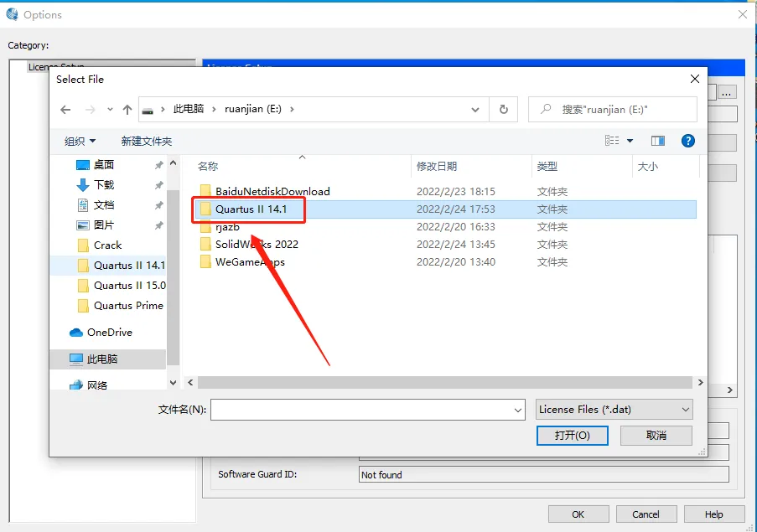Click the 文件名(N) input field

pos(361,410)
